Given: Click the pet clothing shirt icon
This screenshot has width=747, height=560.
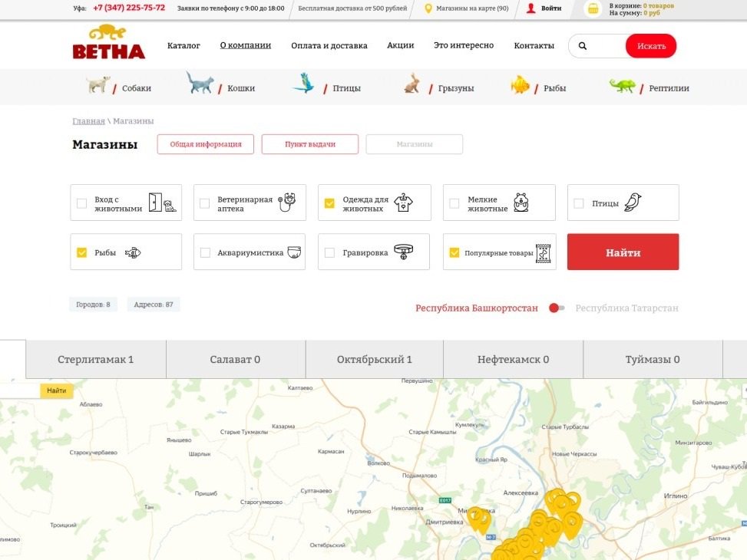Looking at the screenshot, I should coord(404,203).
